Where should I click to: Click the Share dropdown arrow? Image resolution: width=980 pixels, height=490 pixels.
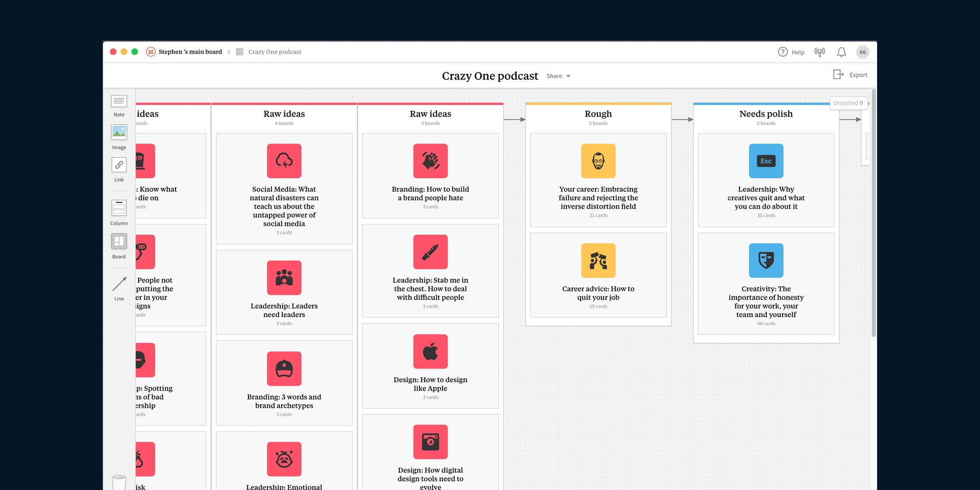(568, 76)
